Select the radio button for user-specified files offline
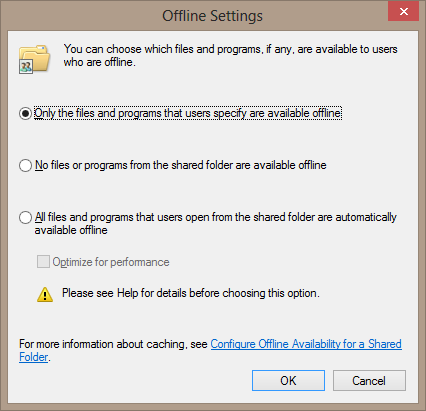 tap(25, 113)
